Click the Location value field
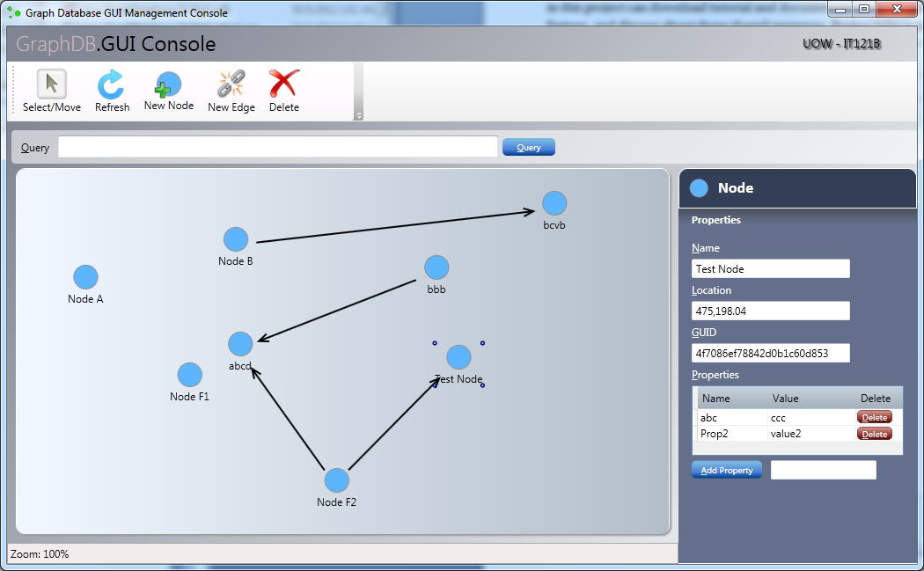This screenshot has width=924, height=571. (x=770, y=311)
